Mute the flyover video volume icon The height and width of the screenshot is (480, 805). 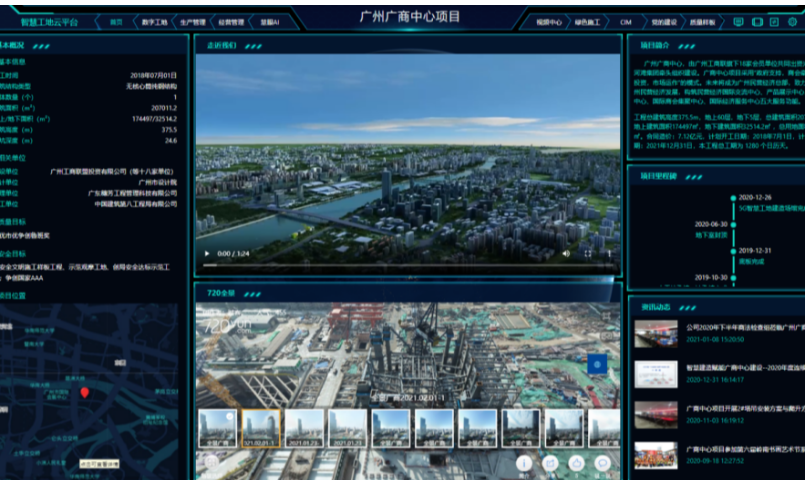pyautogui.click(x=565, y=254)
